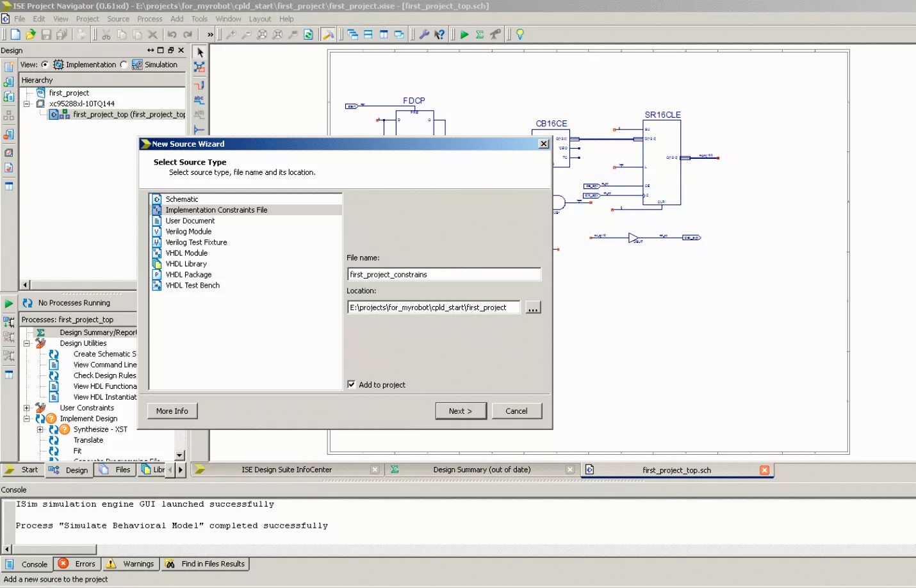Click toolbar overflow chevron
Image resolution: width=916 pixels, height=588 pixels.
tap(210, 35)
